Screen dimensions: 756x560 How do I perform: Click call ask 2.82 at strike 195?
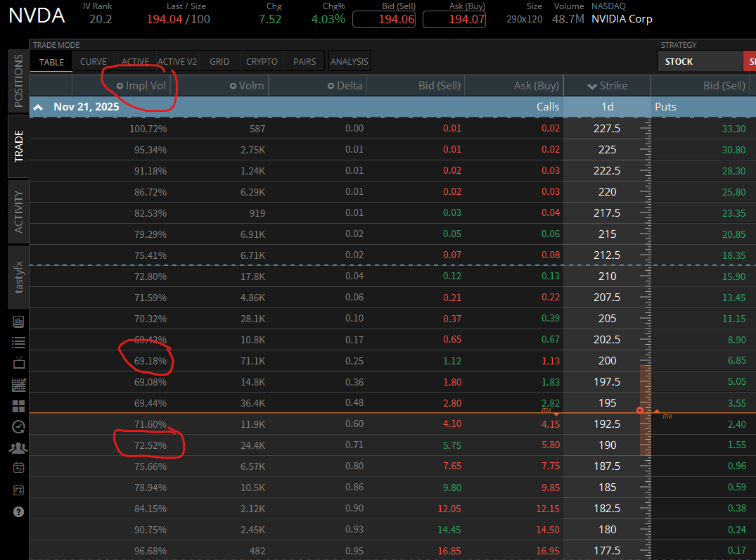pyautogui.click(x=550, y=403)
